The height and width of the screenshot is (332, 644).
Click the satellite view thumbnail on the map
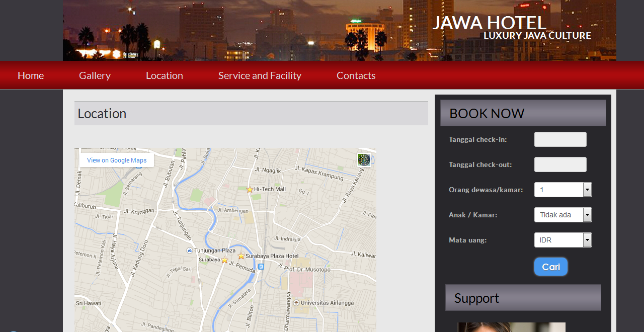tap(363, 159)
